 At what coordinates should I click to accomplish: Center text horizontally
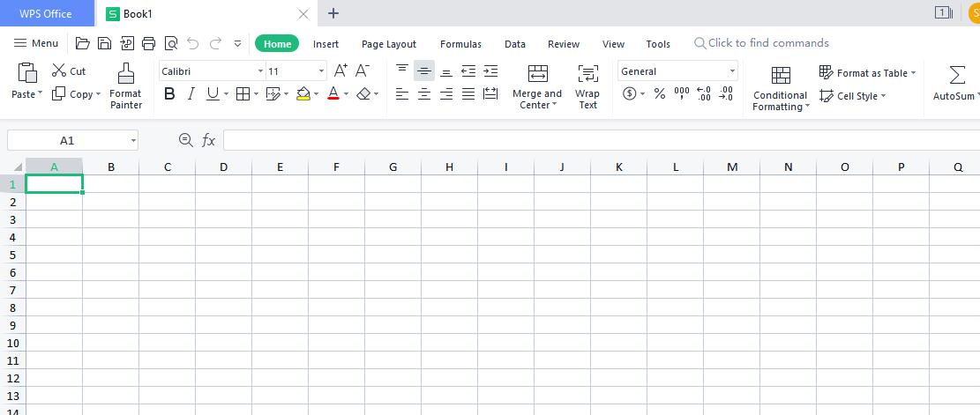(423, 94)
